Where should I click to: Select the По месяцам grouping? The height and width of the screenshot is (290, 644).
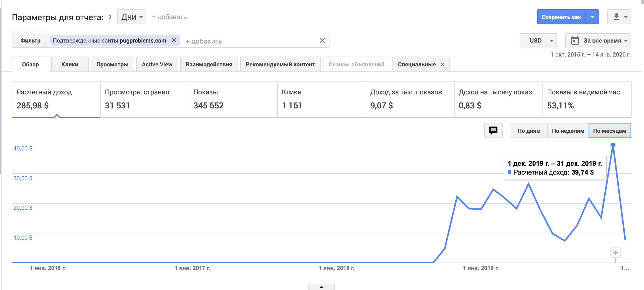610,131
